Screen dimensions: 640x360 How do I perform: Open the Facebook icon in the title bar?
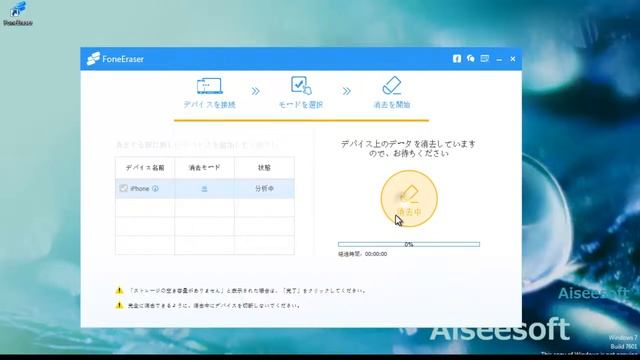click(457, 59)
